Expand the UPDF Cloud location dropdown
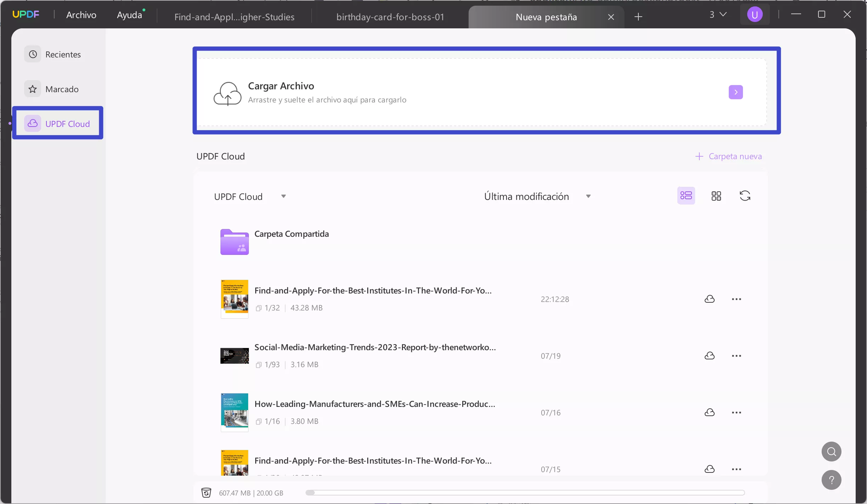 tap(250, 197)
